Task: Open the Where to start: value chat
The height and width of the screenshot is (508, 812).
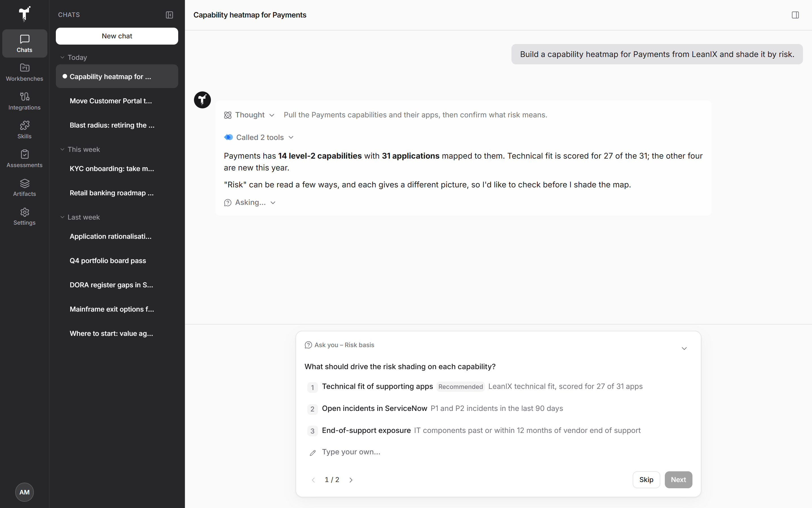Action: pos(117,333)
